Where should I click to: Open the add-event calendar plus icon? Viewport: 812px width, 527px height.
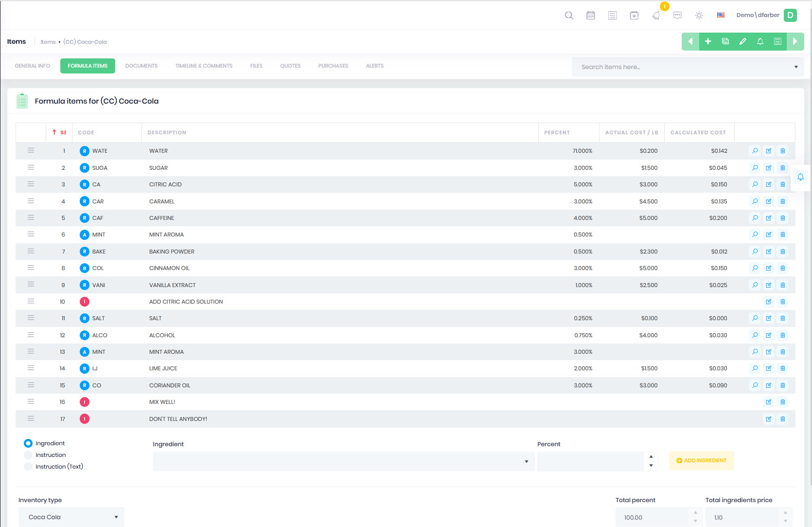(x=634, y=16)
